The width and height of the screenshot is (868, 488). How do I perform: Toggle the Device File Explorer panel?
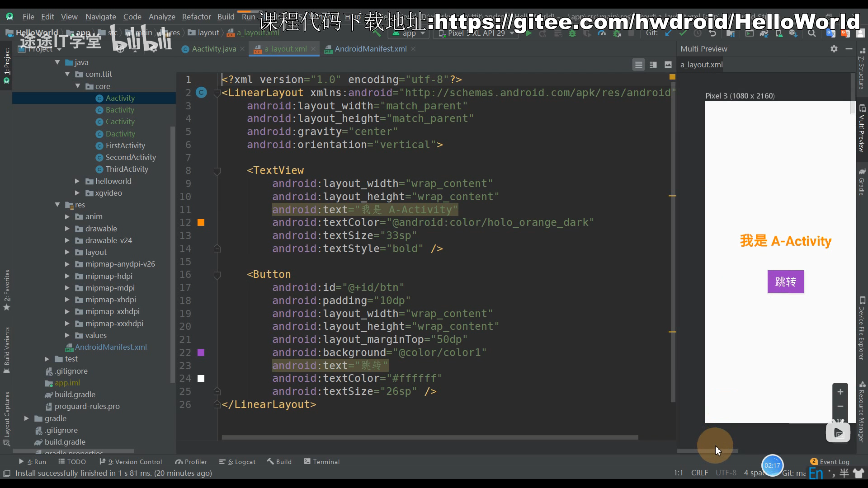pyautogui.click(x=862, y=328)
